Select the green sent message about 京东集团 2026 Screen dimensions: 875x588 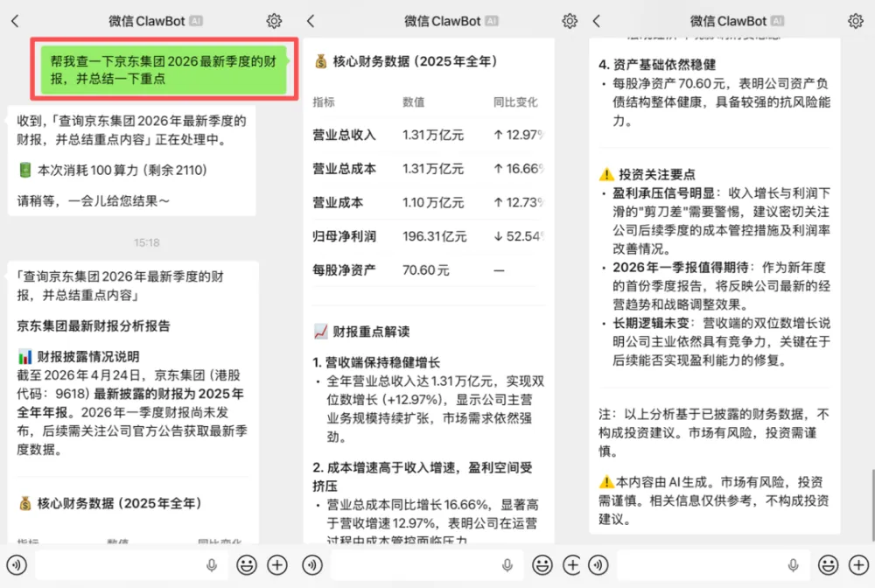[164, 70]
